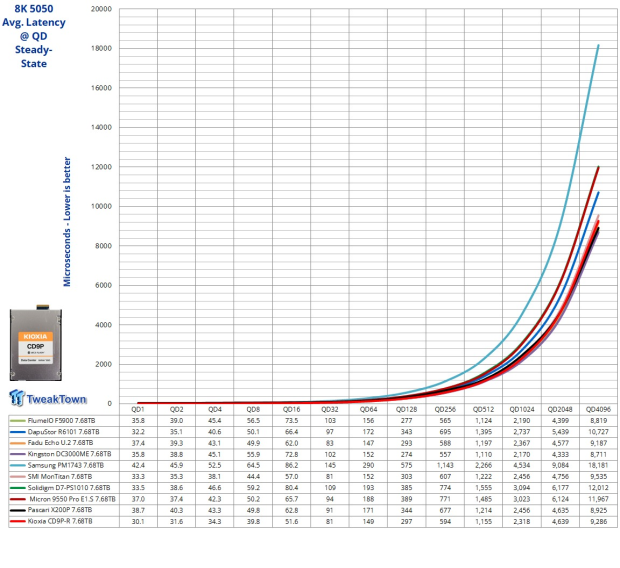Click the Kingston QD8 value 55.9
Viewport: 620px width, 568px height.
tap(253, 454)
